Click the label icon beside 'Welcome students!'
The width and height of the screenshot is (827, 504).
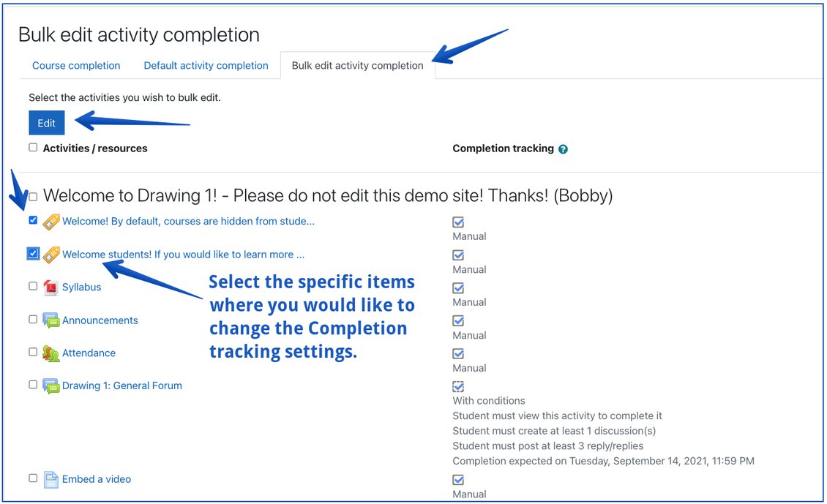click(50, 253)
